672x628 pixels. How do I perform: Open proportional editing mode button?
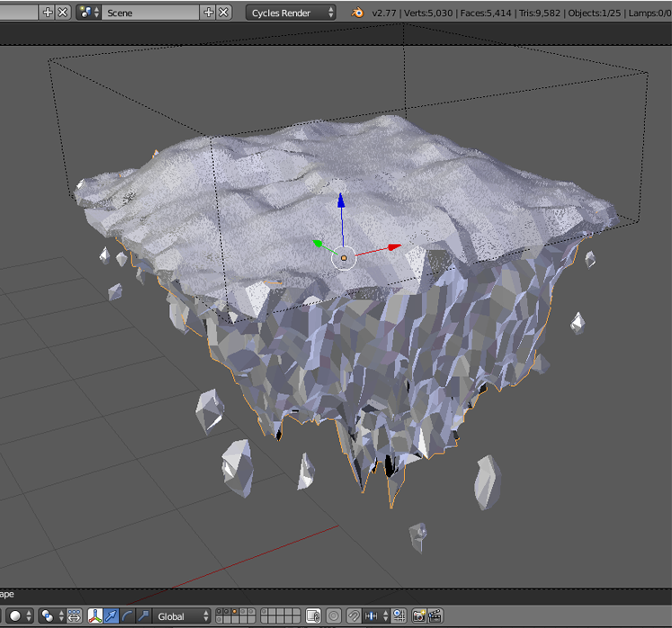click(x=334, y=616)
